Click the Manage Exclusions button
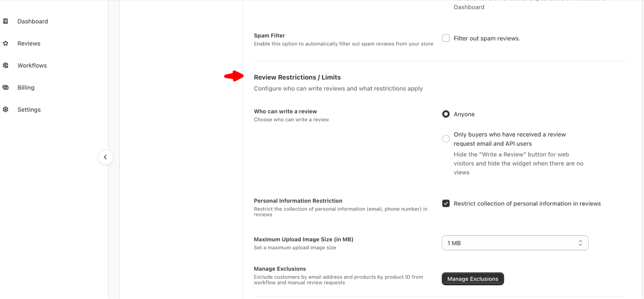The height and width of the screenshot is (299, 644). click(x=472, y=278)
